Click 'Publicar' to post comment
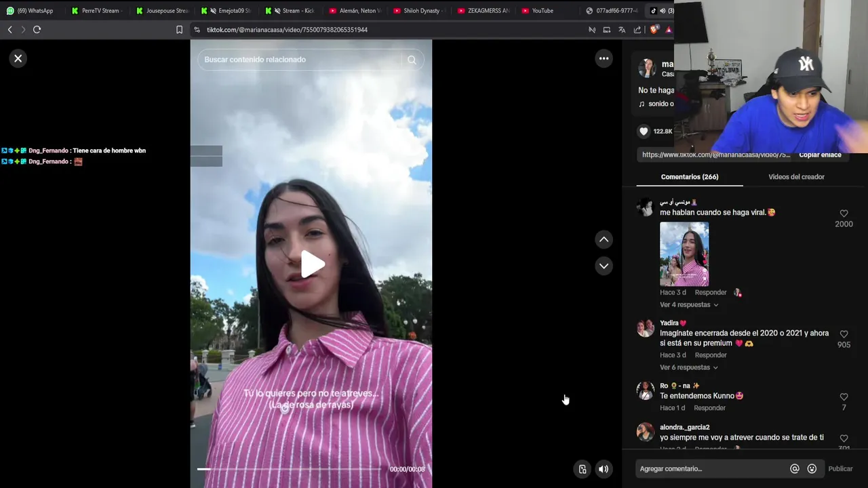This screenshot has width=868, height=488. 840,469
